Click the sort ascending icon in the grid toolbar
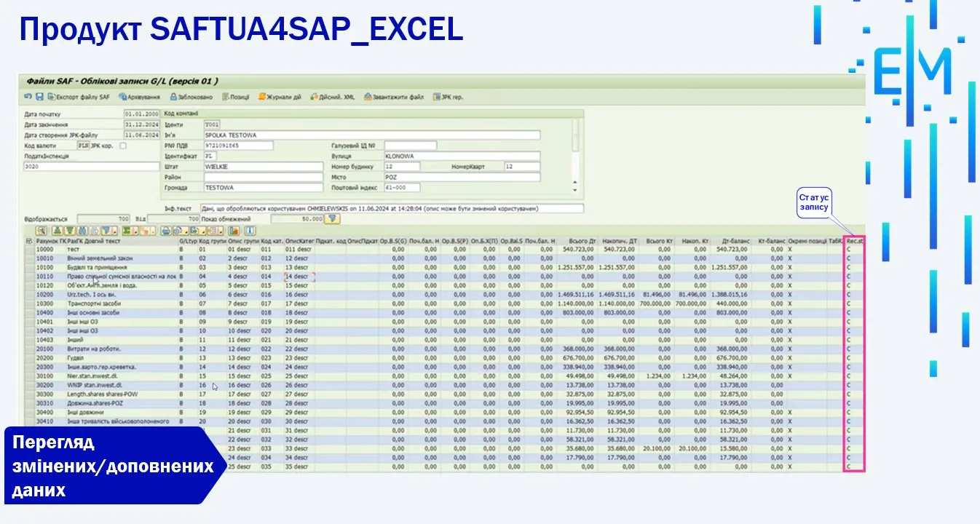980x524 pixels. (59, 231)
